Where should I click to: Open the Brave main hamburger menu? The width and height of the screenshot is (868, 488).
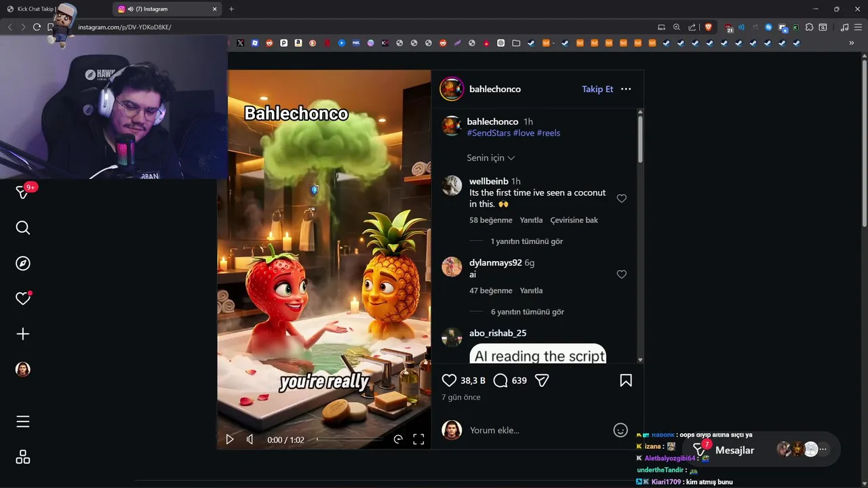[858, 27]
